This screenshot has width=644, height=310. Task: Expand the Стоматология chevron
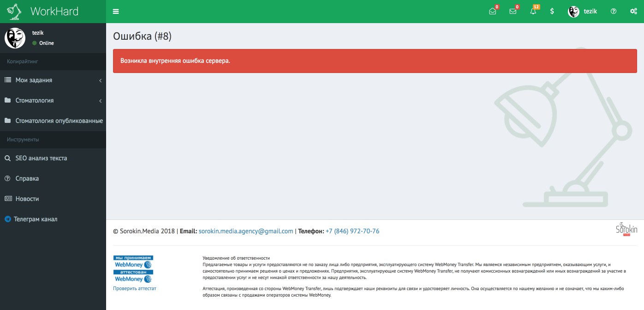pyautogui.click(x=100, y=101)
